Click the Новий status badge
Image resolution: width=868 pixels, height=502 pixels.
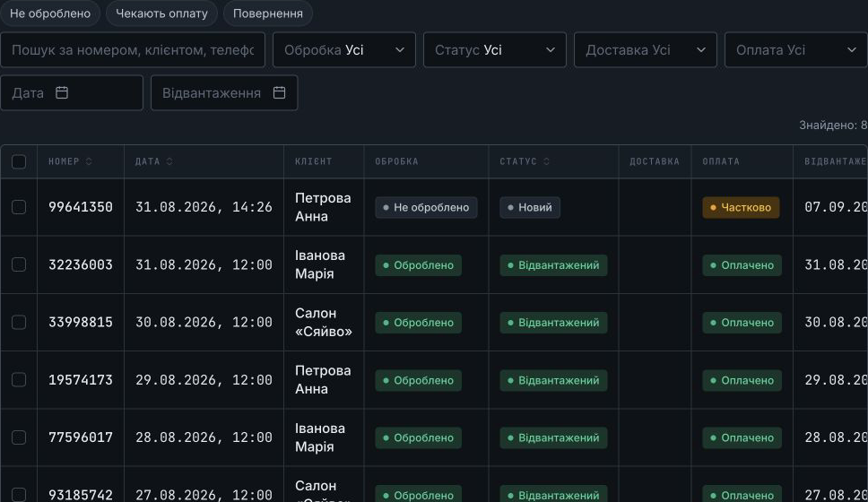coord(530,208)
